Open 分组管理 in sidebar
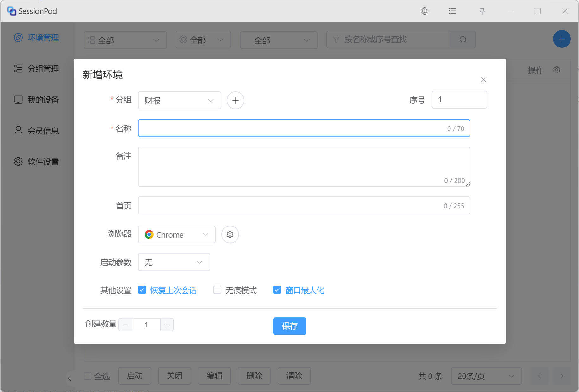The height and width of the screenshot is (392, 579). 36,69
